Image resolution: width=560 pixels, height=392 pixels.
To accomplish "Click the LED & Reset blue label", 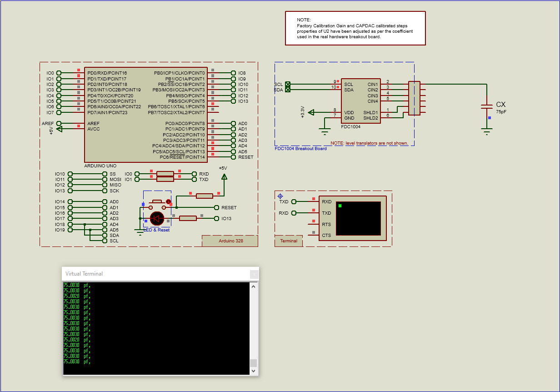I will click(156, 230).
